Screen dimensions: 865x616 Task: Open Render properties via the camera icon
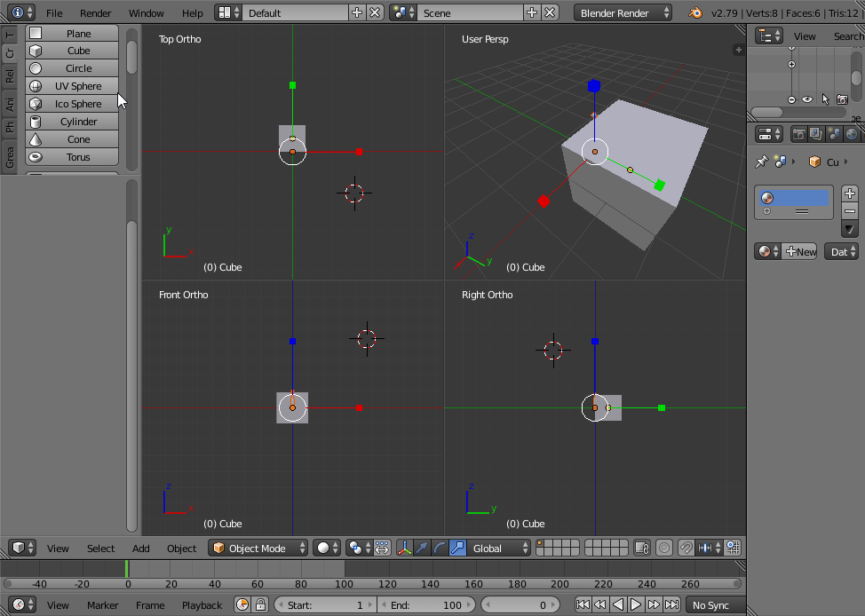pyautogui.click(x=799, y=135)
